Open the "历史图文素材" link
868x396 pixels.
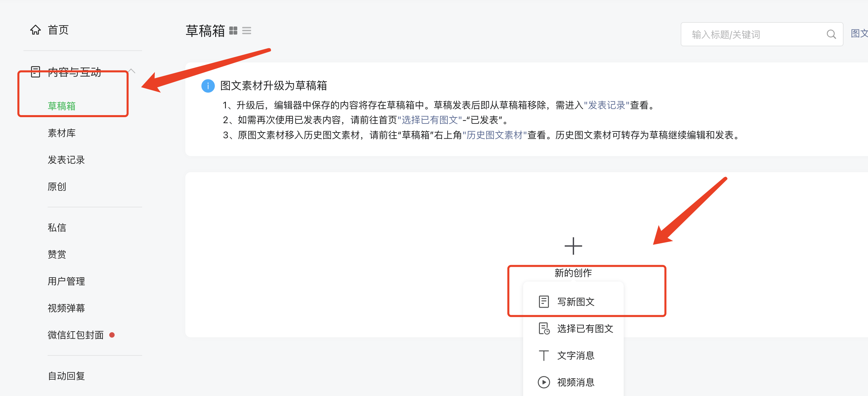tap(495, 135)
